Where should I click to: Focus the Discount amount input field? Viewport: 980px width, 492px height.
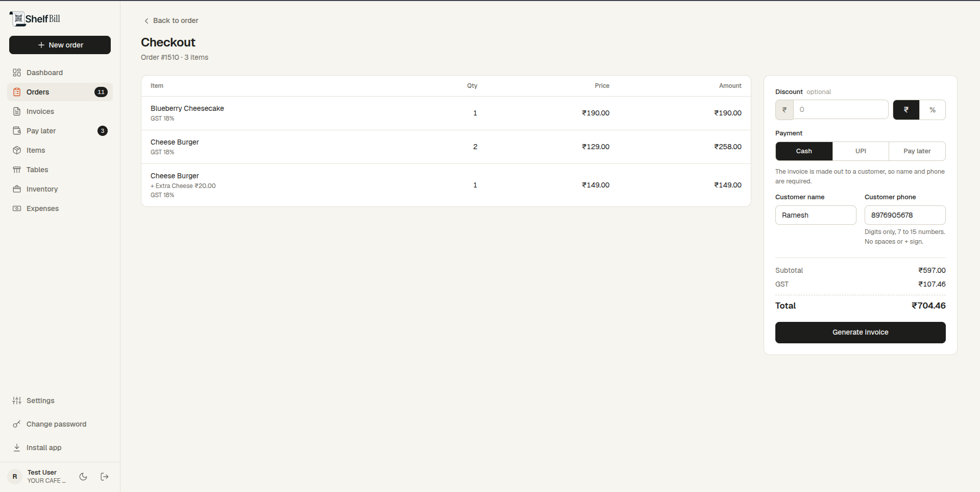pos(841,110)
